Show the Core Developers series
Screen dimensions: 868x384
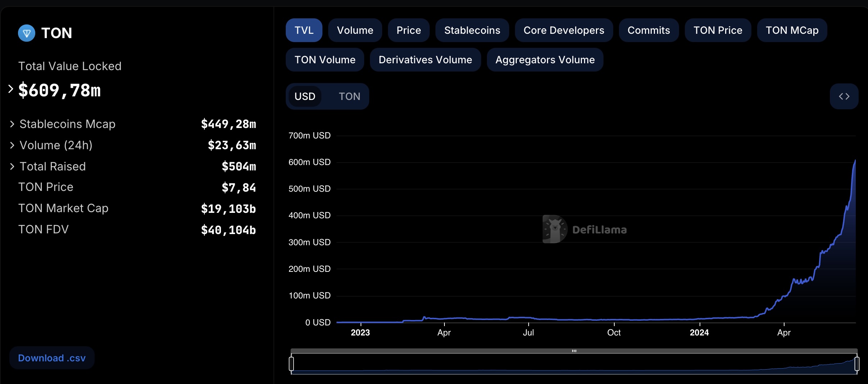click(x=564, y=30)
